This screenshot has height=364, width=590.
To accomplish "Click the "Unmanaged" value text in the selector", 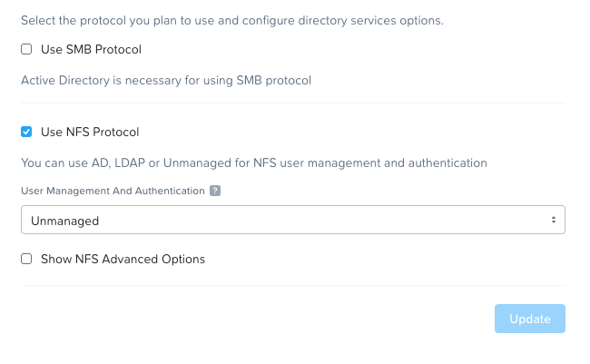I will click(x=64, y=221).
